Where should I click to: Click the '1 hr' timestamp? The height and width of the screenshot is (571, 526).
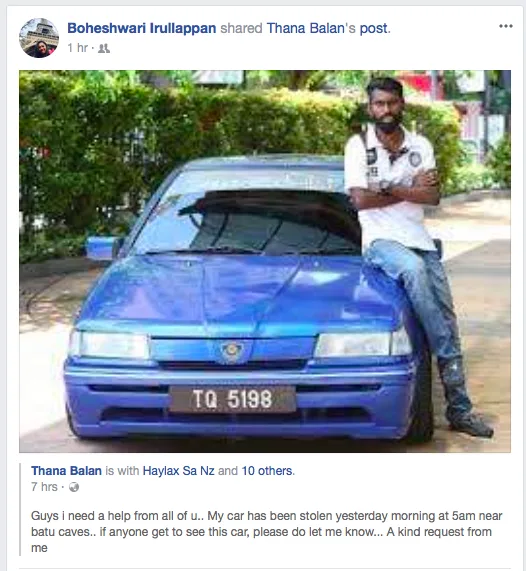tap(78, 48)
